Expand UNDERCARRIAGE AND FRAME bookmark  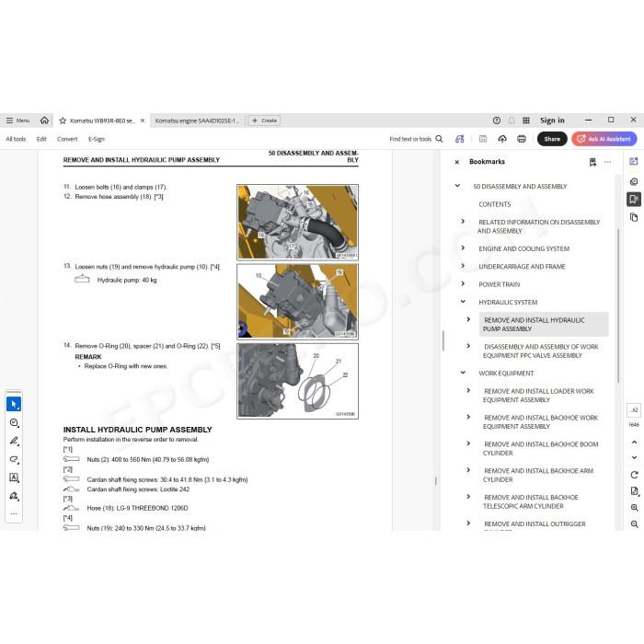tap(463, 266)
